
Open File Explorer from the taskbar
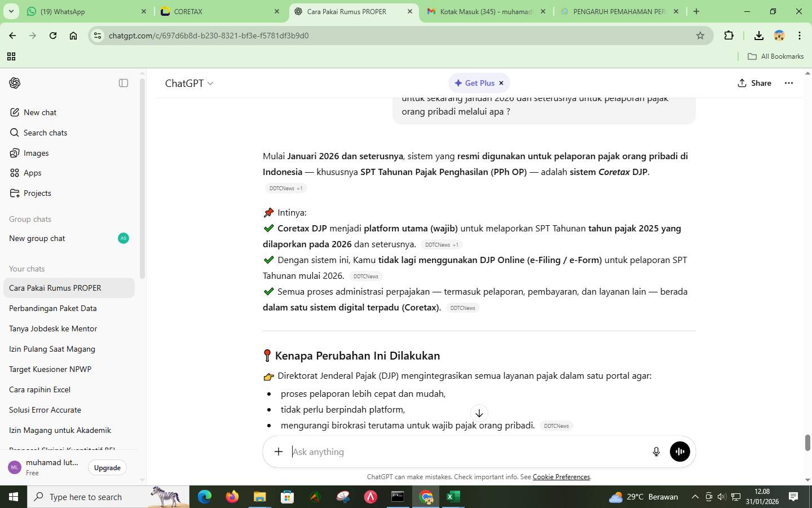pyautogui.click(x=259, y=497)
